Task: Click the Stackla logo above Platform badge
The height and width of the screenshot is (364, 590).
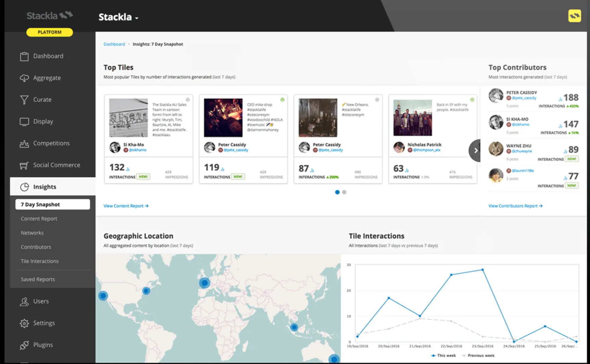Action: 50,15
